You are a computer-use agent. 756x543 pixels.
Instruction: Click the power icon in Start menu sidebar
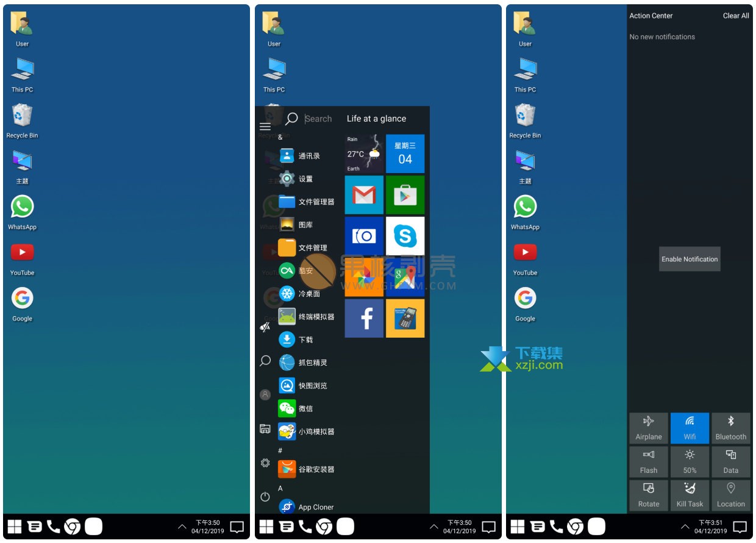tap(265, 497)
